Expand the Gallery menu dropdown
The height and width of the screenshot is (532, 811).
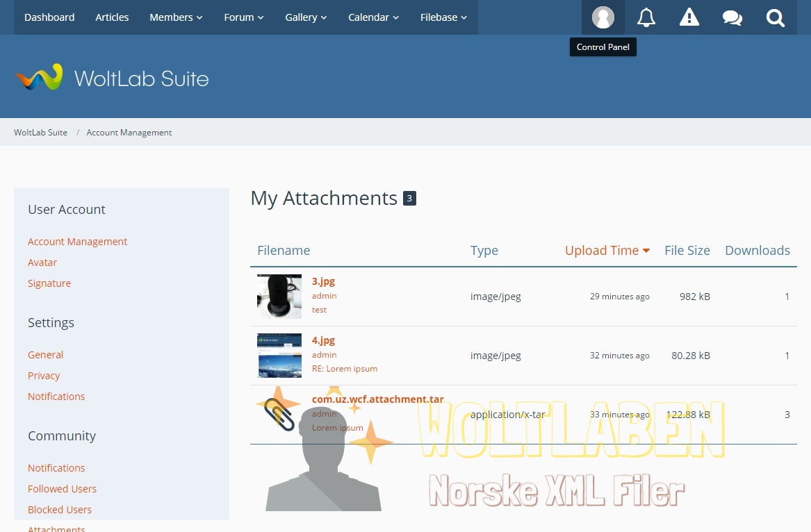[x=306, y=17]
